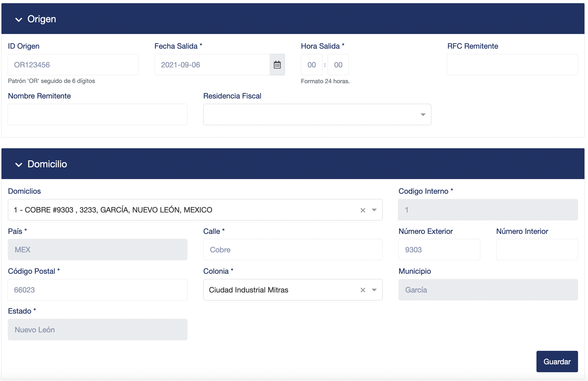Image resolution: width=588 pixels, height=381 pixels.
Task: Collapse the Origen section
Action: [x=19, y=20]
